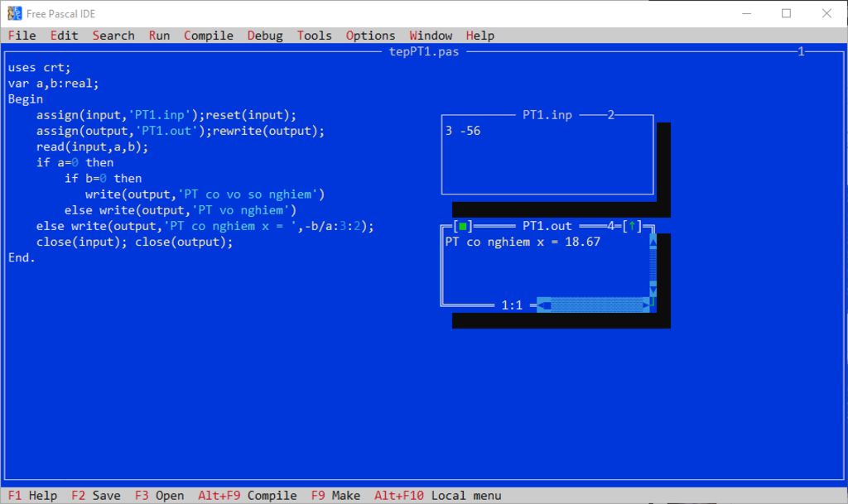Click the up arrow of PT1.out vertical scrollbar
Image resolution: width=848 pixels, height=504 pixels.
(653, 241)
